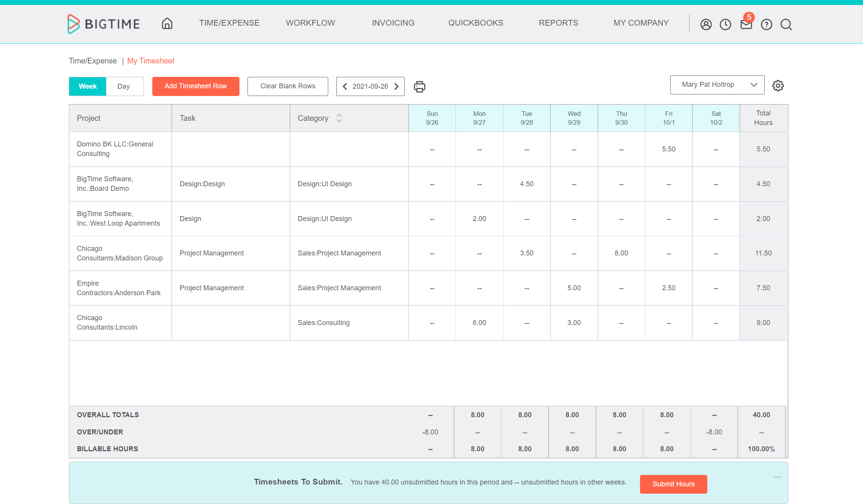Click the BILLABLE HOURS row label
The image size is (863, 504).
click(x=107, y=449)
